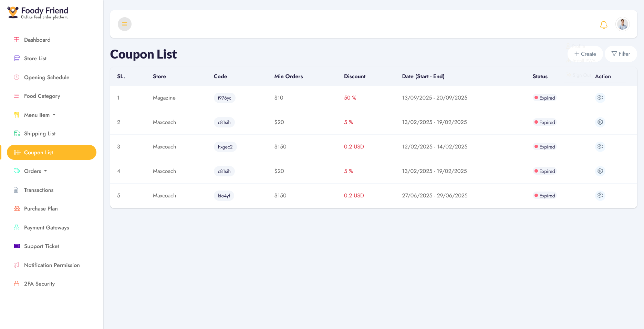Open the user profile avatar
Viewport: 644px width, 329px height.
(623, 24)
